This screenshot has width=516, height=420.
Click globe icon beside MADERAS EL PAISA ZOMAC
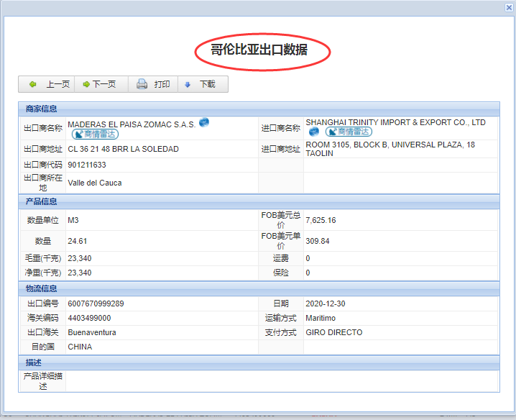pyautogui.click(x=204, y=123)
